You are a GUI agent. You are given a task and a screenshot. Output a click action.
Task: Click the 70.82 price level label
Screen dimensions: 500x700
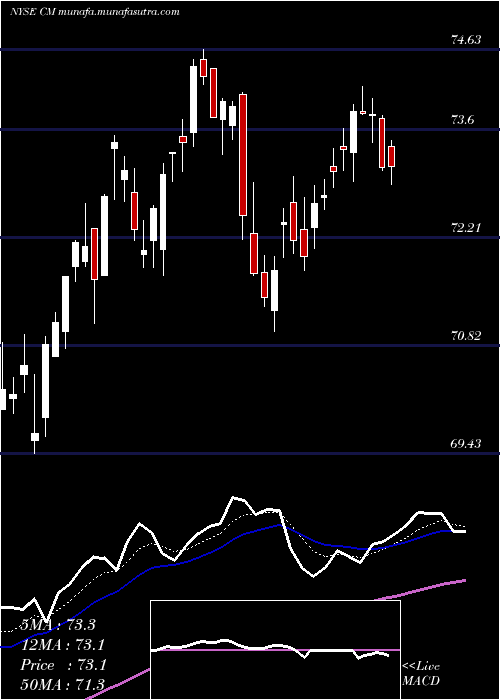point(466,336)
